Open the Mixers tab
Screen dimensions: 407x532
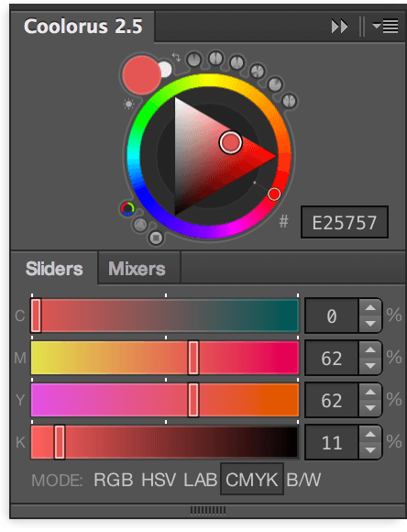pyautogui.click(x=137, y=269)
